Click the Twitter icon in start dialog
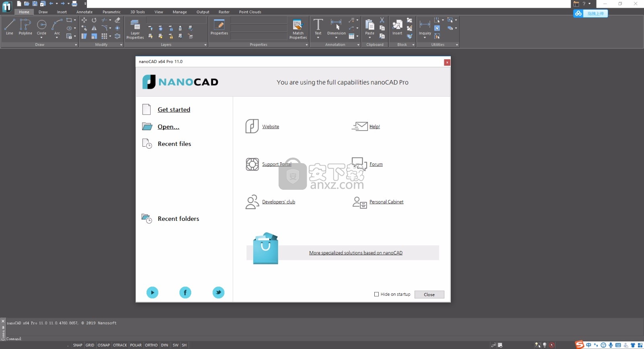Image resolution: width=644 pixels, height=349 pixels. click(x=219, y=293)
